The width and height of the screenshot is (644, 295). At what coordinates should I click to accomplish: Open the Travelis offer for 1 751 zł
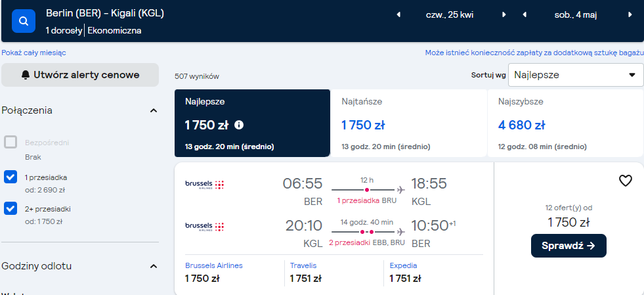pyautogui.click(x=333, y=273)
